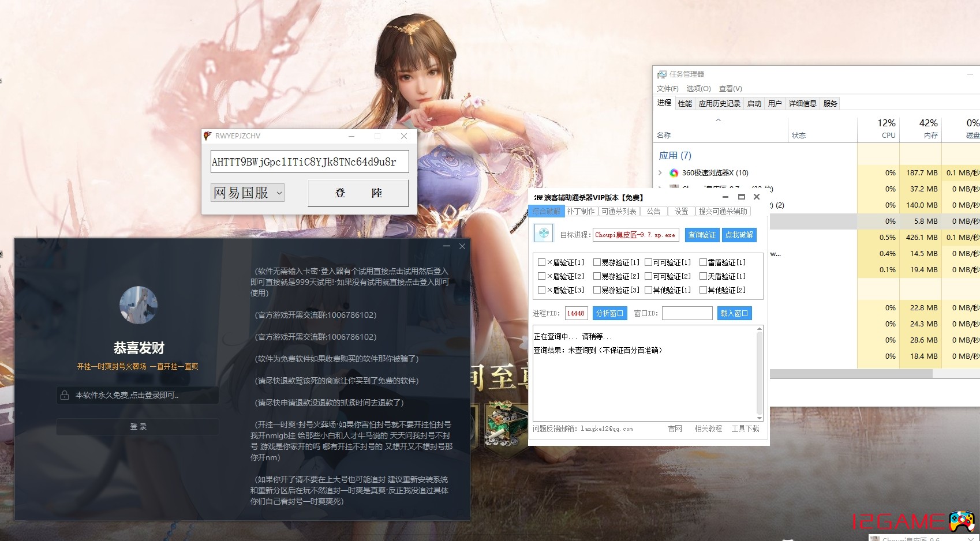
Task: Click the sort arrow above the 名称 column
Action: 719,121
